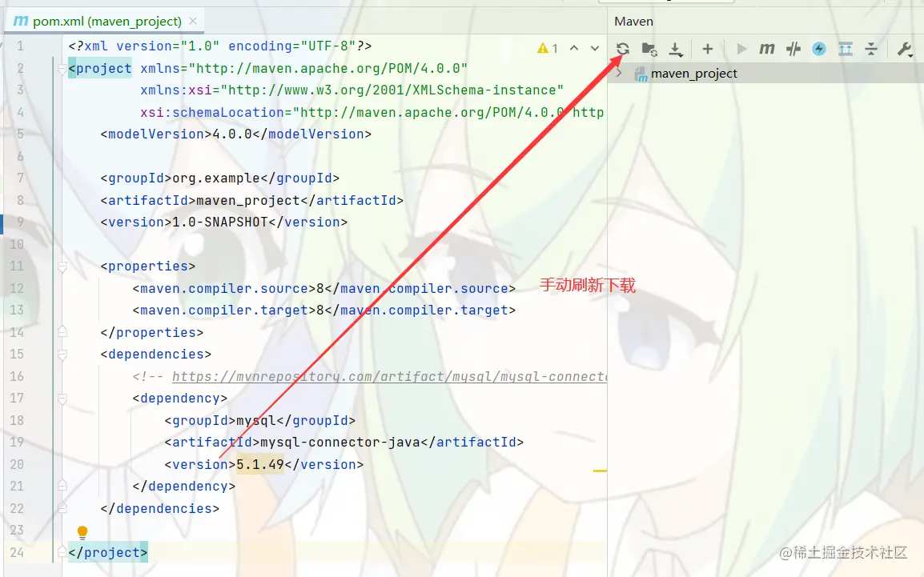The image size is (924, 577).
Task: Go to next highlighted problem arrow
Action: 595,48
